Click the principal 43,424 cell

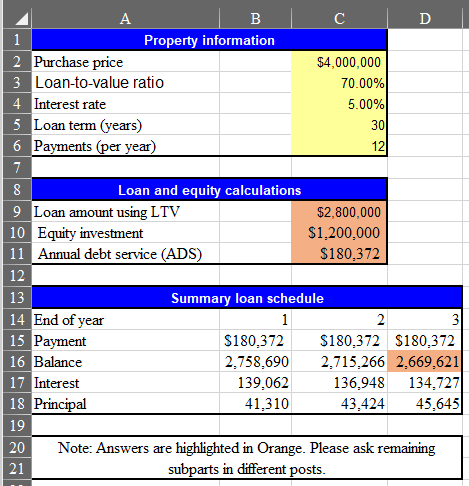tap(339, 403)
